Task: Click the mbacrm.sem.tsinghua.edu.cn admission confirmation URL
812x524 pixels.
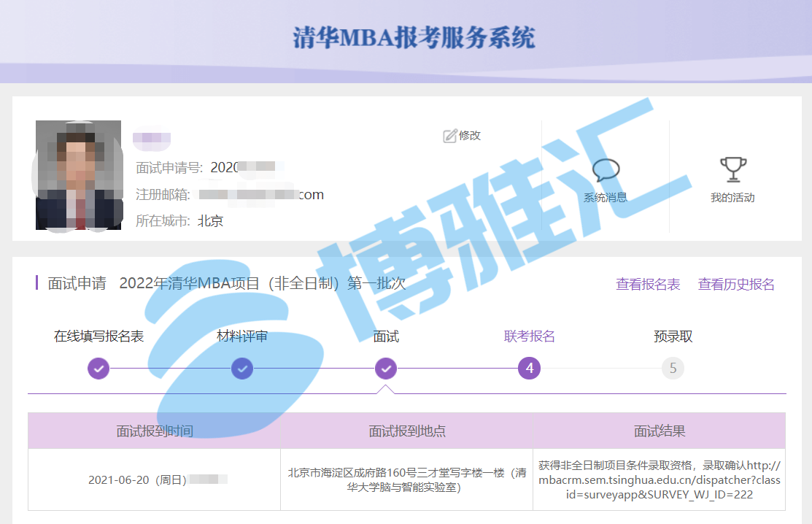Action: [x=660, y=480]
